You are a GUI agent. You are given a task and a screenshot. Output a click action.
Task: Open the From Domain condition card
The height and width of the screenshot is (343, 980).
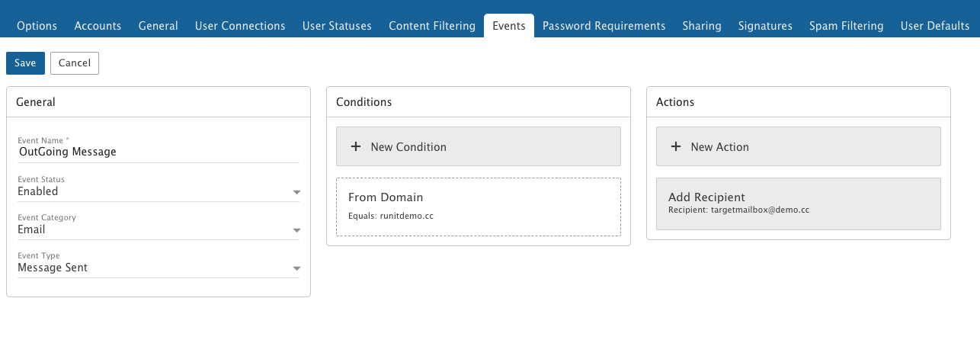(479, 207)
